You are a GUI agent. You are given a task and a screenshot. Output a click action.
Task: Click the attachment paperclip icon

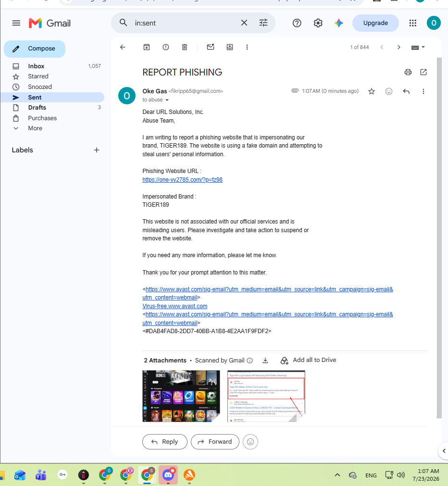pyautogui.click(x=295, y=90)
